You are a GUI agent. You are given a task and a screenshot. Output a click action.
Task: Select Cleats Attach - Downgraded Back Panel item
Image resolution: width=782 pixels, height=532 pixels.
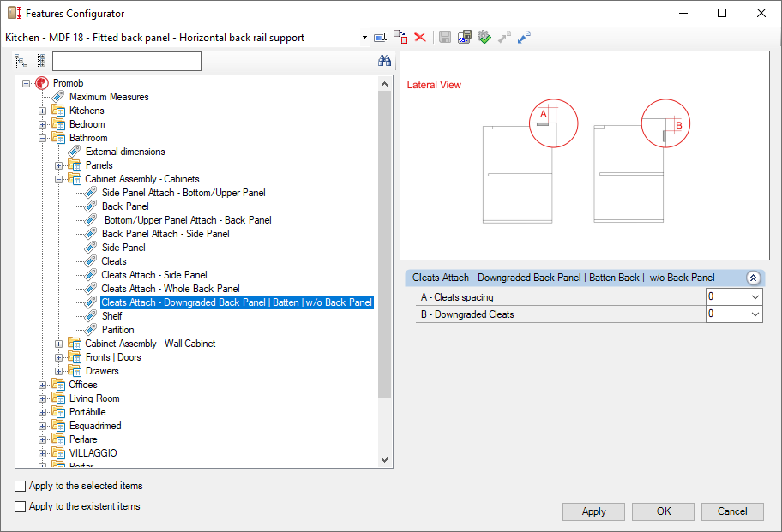[237, 302]
